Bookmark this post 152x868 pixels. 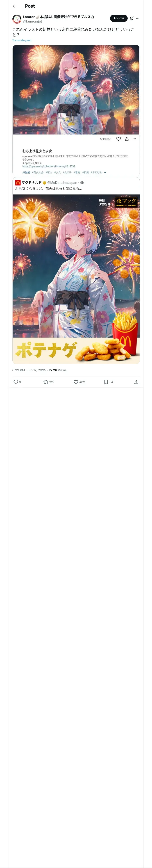(x=106, y=382)
